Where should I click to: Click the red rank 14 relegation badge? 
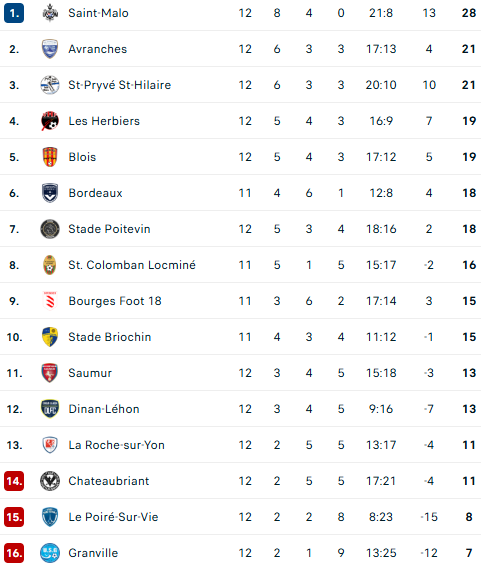click(x=14, y=481)
